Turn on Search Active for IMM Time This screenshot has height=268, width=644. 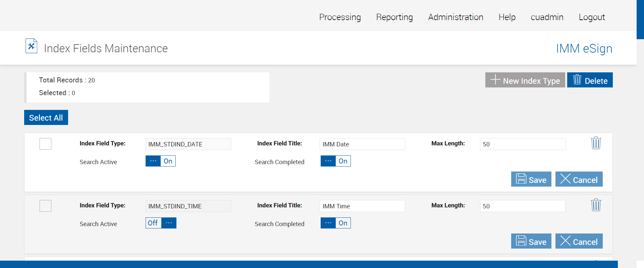[161, 223]
